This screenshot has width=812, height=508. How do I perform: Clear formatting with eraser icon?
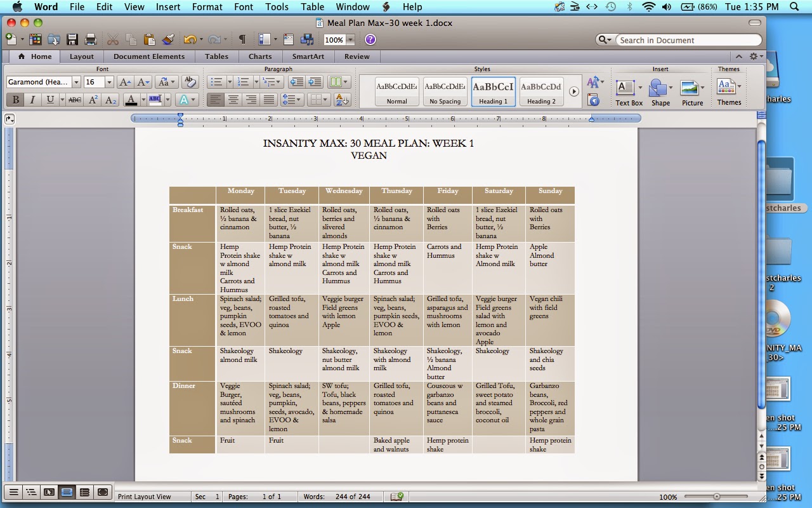pos(189,82)
